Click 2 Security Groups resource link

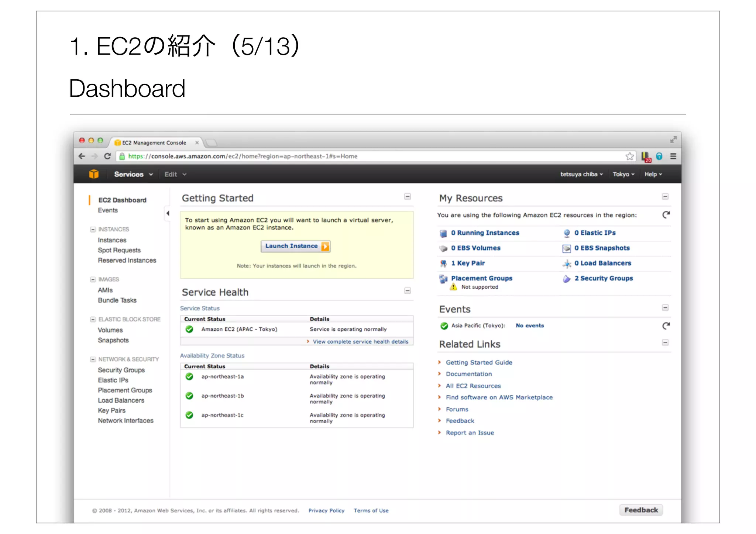(x=604, y=279)
